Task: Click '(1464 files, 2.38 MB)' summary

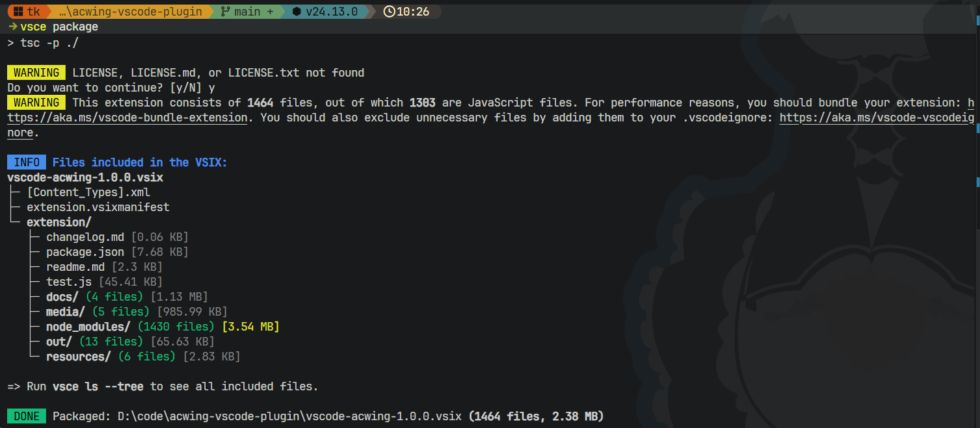Action: [536, 416]
